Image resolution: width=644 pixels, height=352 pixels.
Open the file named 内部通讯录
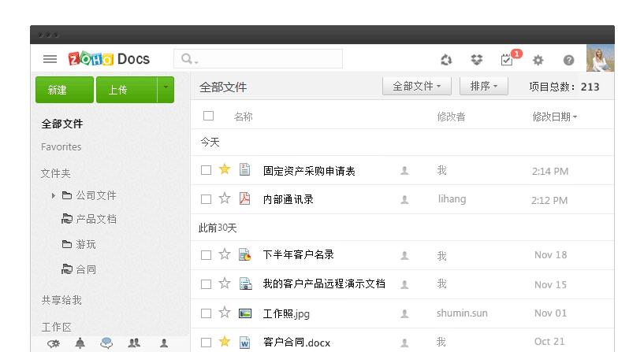pos(288,199)
